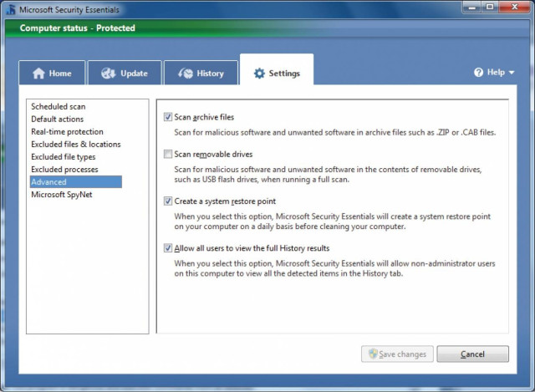
Task: Switch to the Home tab
Action: pyautogui.click(x=52, y=73)
